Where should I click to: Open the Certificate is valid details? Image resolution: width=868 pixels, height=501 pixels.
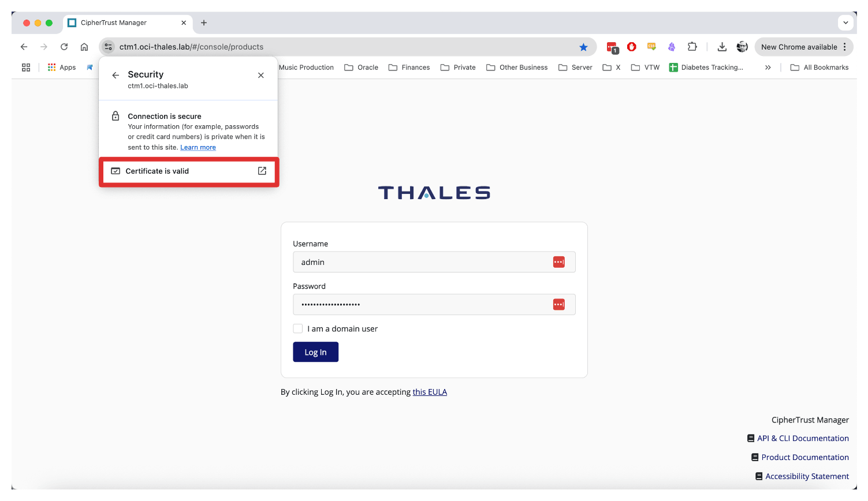189,171
